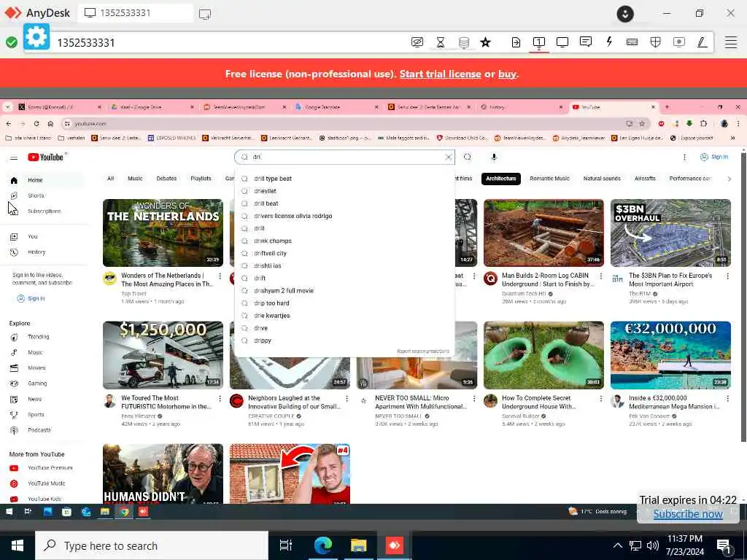Start YouTube voice search microphone
Image resolution: width=747 pixels, height=560 pixels.
tap(494, 157)
